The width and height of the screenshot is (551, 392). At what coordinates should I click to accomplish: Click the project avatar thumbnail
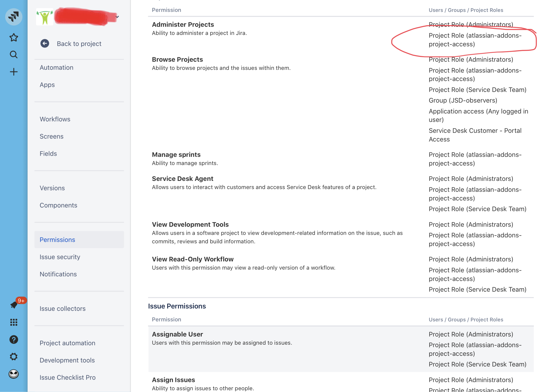[45, 17]
